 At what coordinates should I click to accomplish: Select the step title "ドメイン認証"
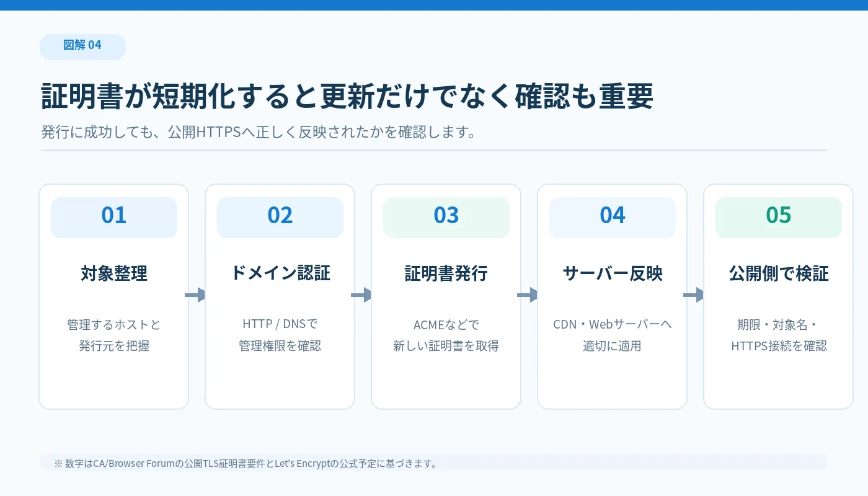tap(280, 273)
